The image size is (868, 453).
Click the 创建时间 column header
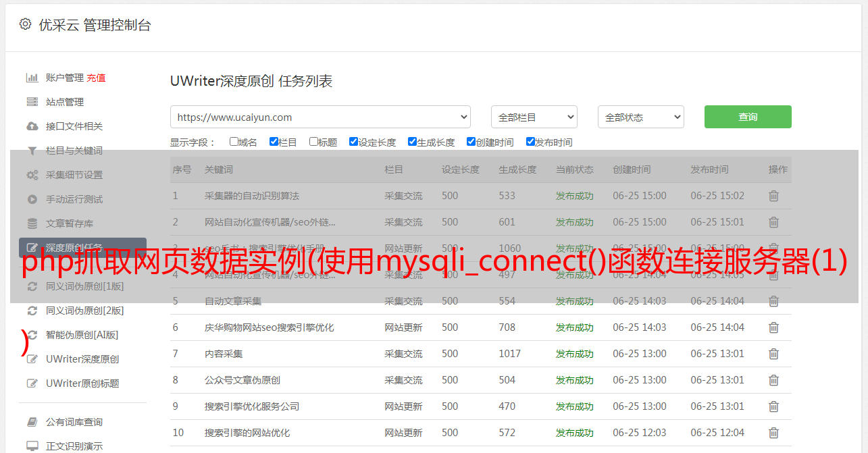pos(632,169)
